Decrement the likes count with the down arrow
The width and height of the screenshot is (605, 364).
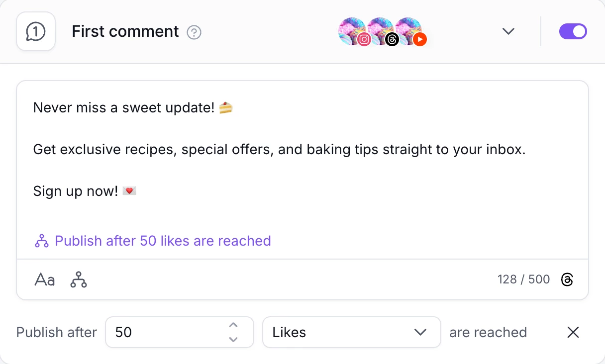coord(232,339)
